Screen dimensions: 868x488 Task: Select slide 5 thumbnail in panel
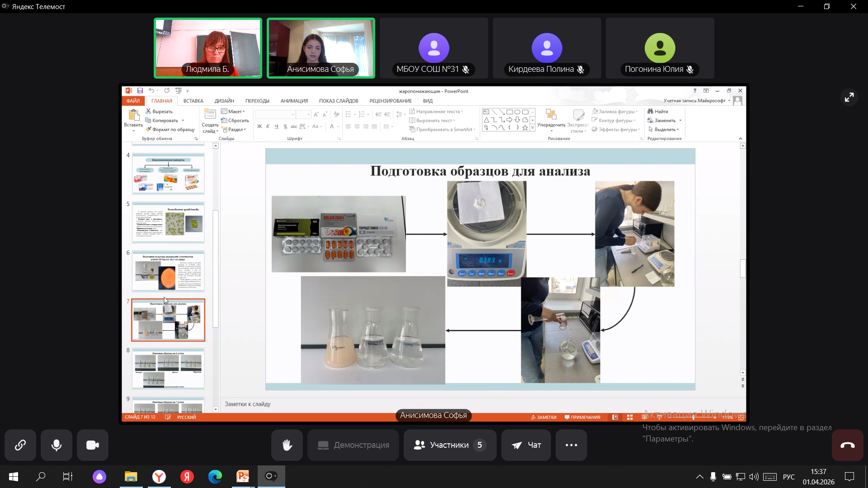[168, 222]
